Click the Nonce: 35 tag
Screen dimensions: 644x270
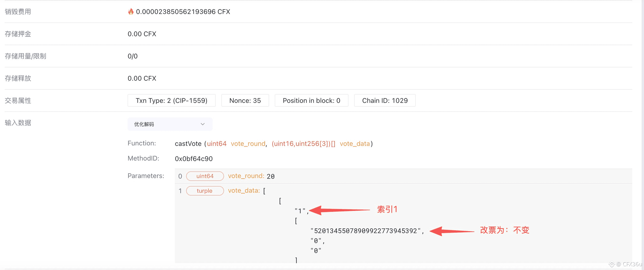tap(245, 100)
